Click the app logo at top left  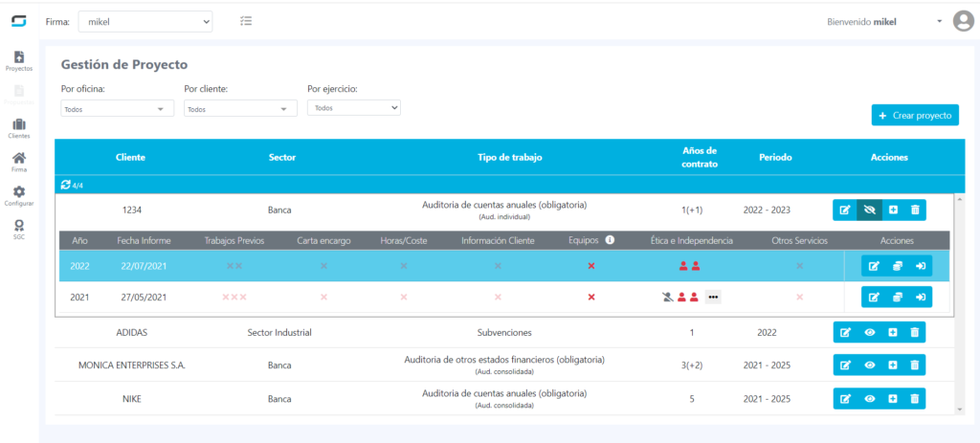pyautogui.click(x=19, y=21)
